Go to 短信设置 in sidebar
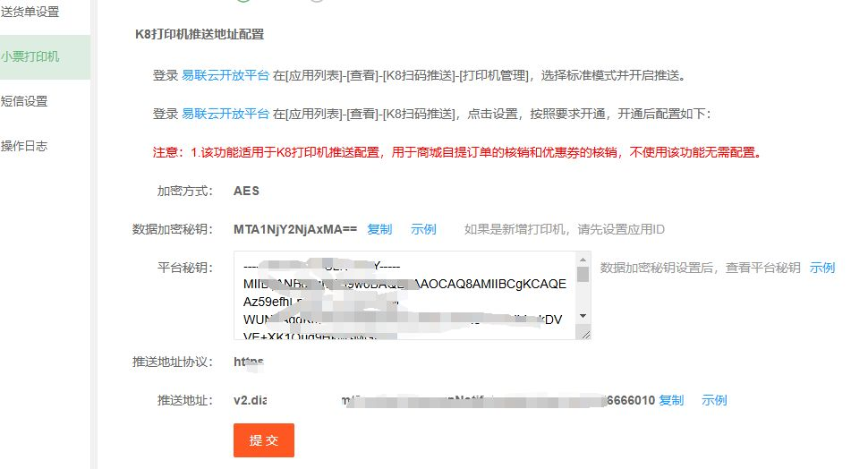The height and width of the screenshot is (469, 868). 24,101
